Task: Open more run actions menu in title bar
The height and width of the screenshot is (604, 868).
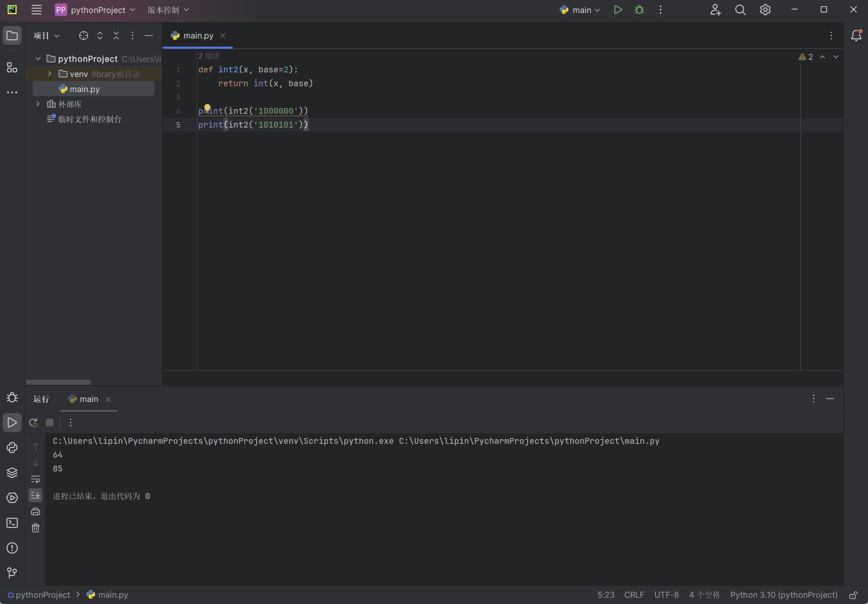Action: [661, 10]
